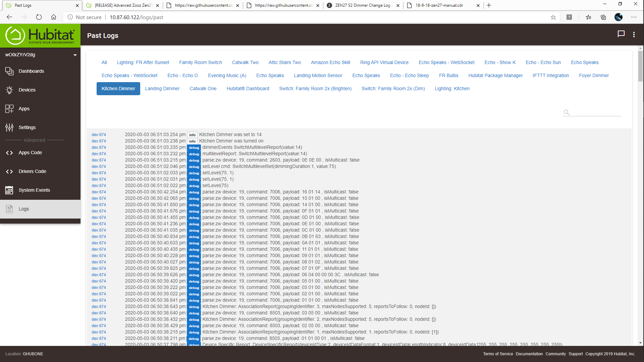
Task: Filter logs by Catwalk One
Action: click(x=203, y=88)
